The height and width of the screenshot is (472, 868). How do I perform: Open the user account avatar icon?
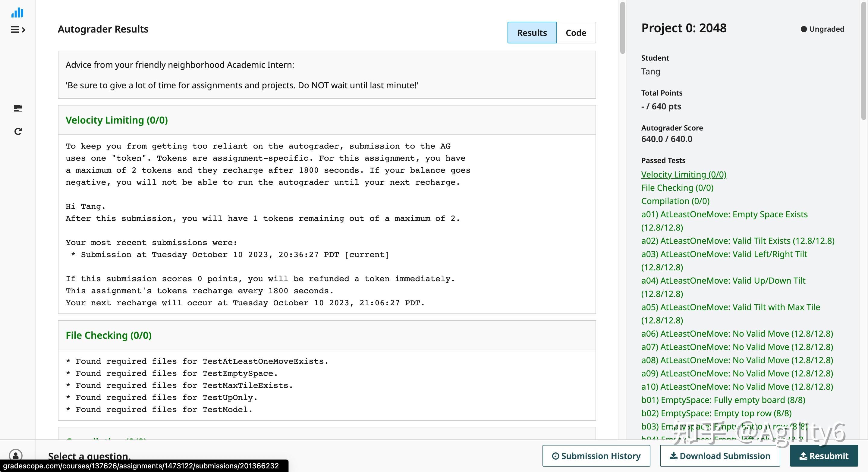coord(15,455)
